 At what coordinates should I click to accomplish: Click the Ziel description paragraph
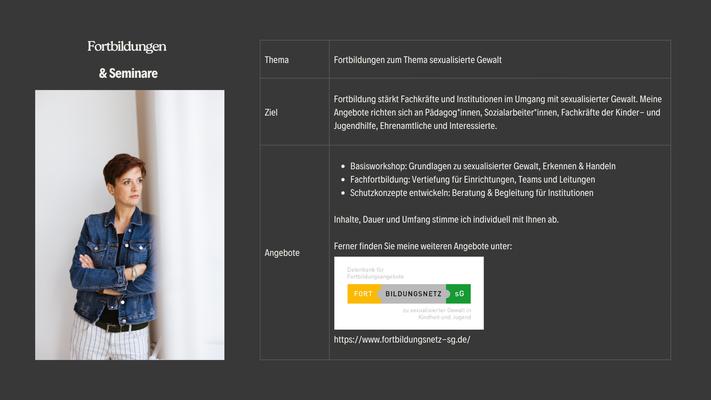497,112
